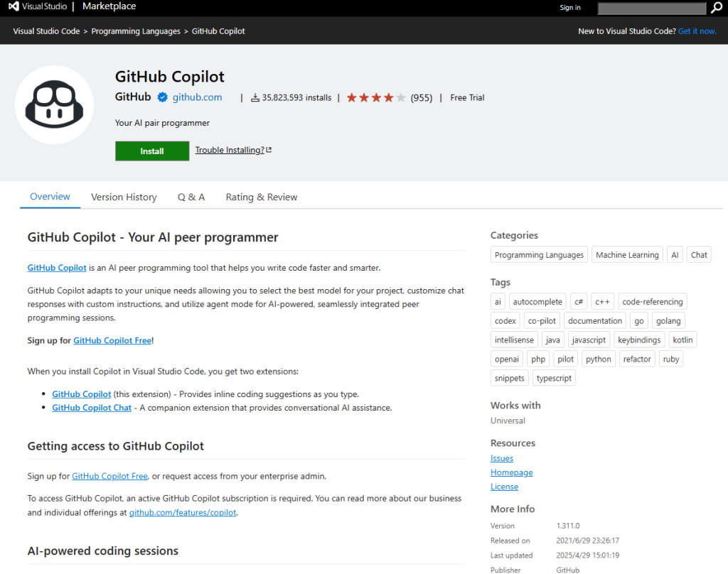728x574 pixels.
Task: Click the external link icon beside Trouble Installing
Action: (269, 150)
